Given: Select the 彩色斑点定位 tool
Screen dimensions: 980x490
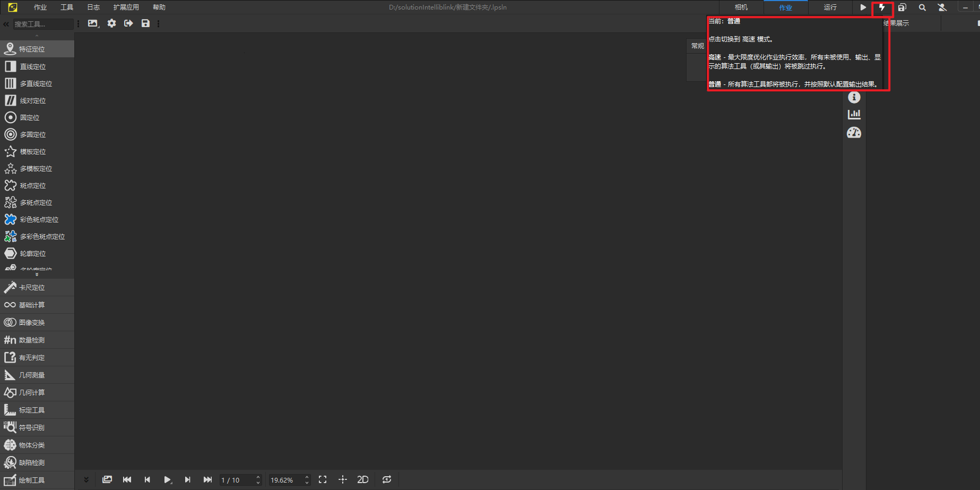Looking at the screenshot, I should tap(39, 220).
